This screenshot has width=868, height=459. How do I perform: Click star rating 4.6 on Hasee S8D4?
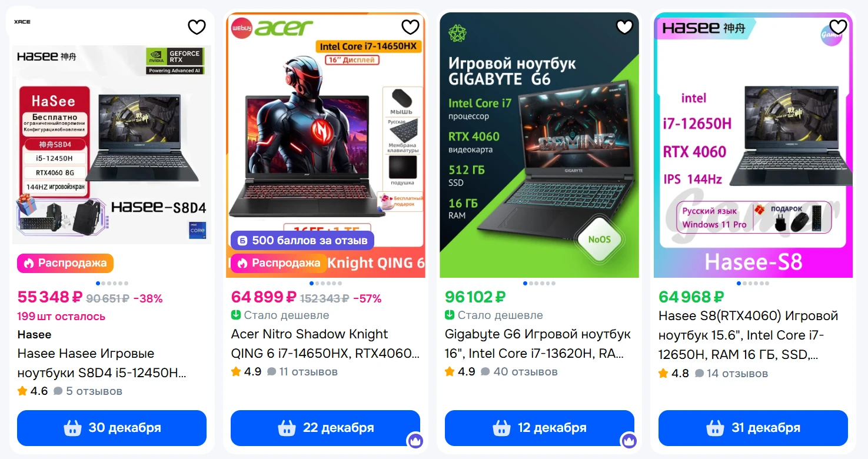[32, 391]
